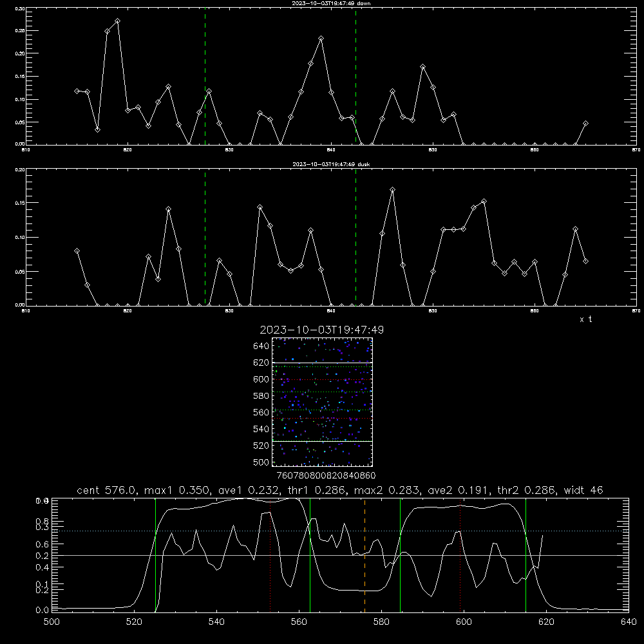Click the x-axis tick numbers under scatter image

pyautogui.click(x=326, y=476)
